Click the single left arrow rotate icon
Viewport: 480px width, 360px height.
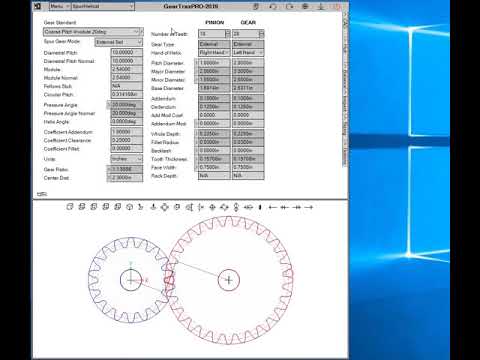pyautogui.click(x=273, y=207)
